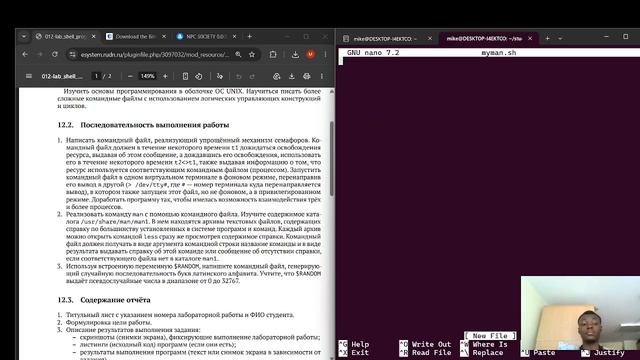
Task: Open the address bar zoom magnifier icon
Action: click(x=238, y=54)
